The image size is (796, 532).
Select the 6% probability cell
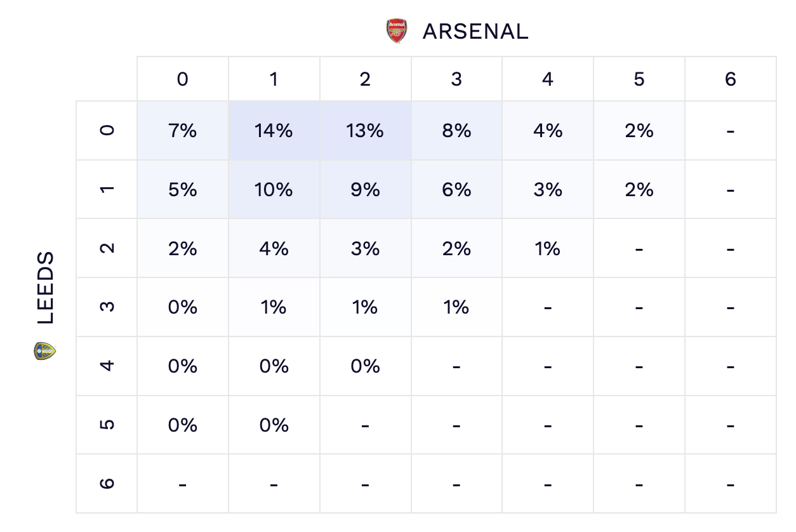[x=456, y=190]
